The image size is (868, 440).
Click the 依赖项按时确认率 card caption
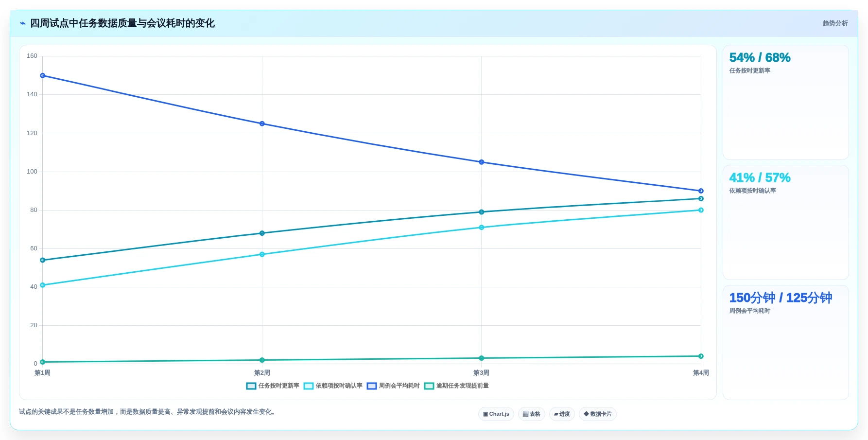[x=752, y=191]
